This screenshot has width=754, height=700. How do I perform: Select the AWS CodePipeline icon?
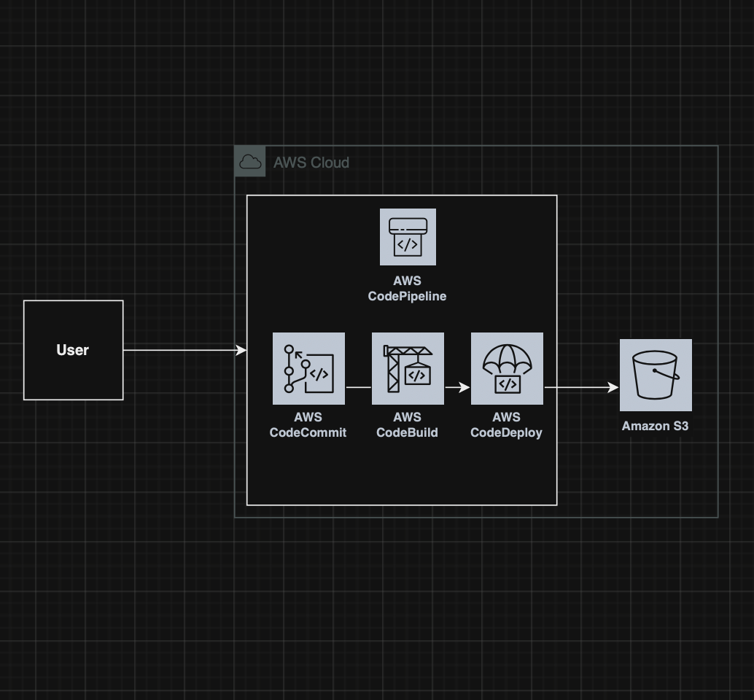(408, 237)
